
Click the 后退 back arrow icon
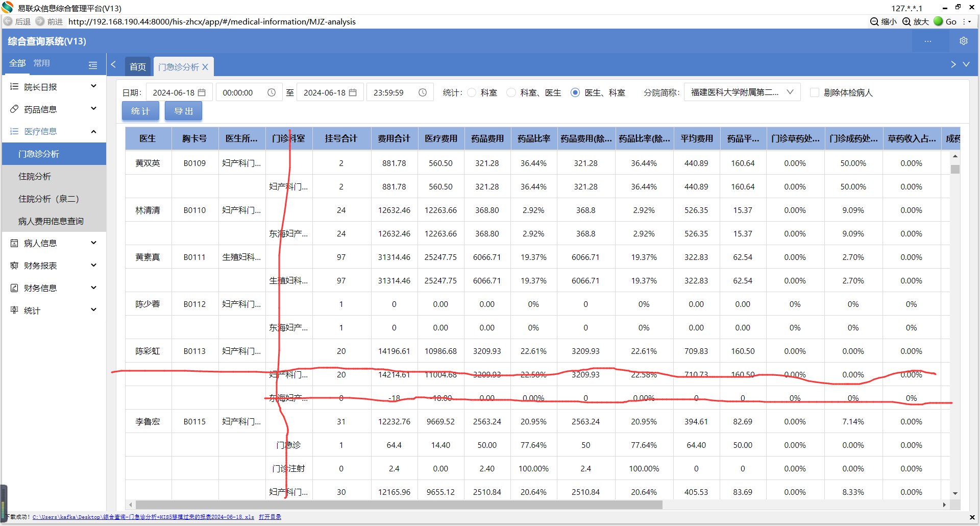8,21
